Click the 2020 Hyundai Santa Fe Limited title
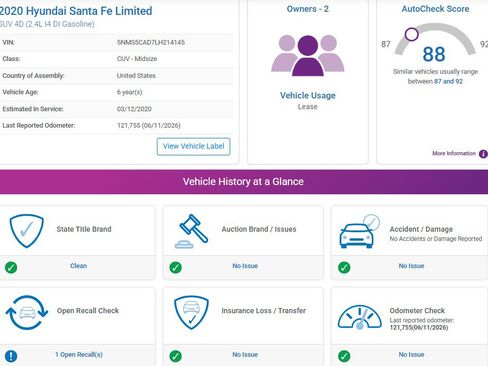This screenshot has width=488, height=366. click(x=76, y=11)
